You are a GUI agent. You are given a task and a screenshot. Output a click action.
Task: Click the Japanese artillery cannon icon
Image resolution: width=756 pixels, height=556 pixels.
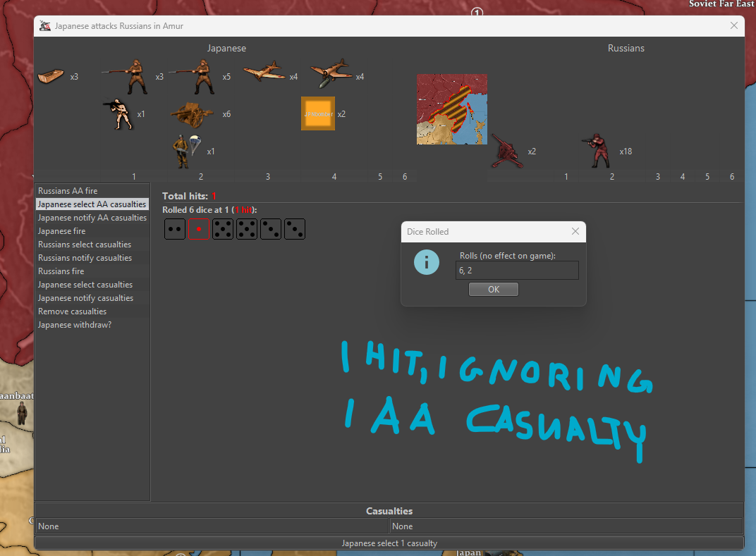coord(193,114)
